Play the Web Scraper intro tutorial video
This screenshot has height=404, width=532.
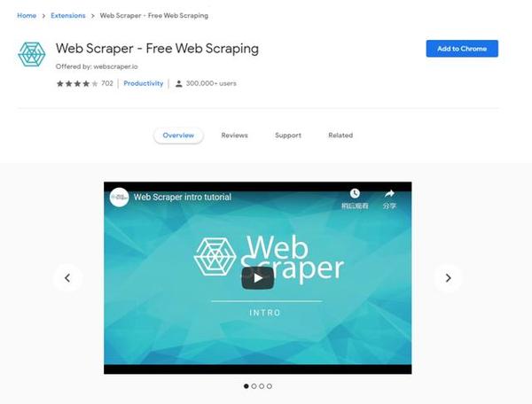tap(257, 278)
